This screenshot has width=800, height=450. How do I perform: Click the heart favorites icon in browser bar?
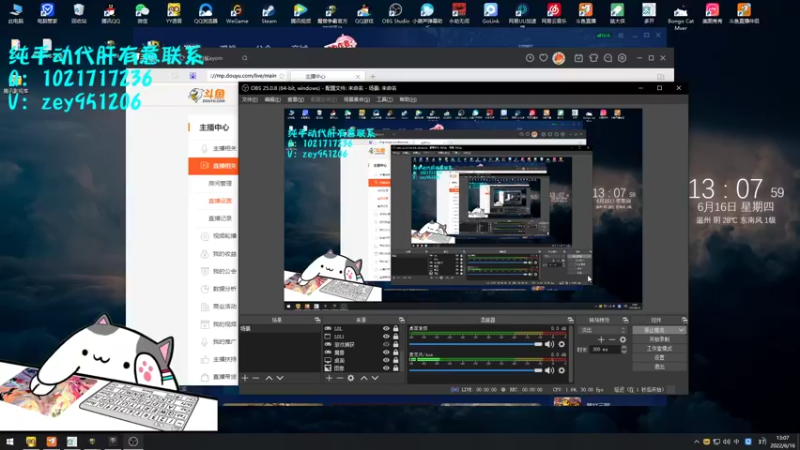point(544,58)
